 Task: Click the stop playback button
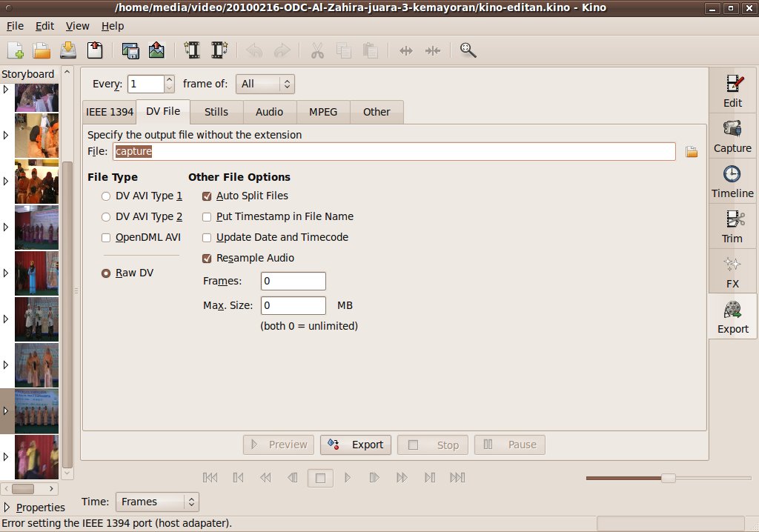pyautogui.click(x=320, y=478)
